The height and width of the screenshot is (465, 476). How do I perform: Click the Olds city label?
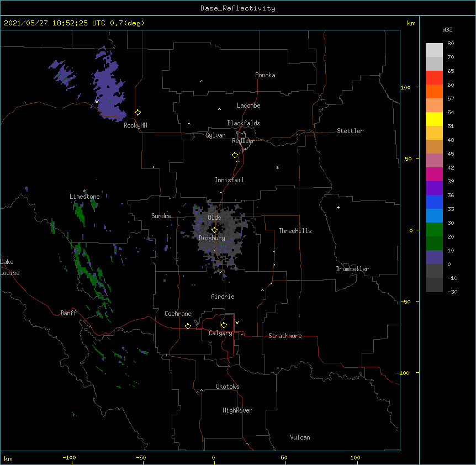(214, 218)
